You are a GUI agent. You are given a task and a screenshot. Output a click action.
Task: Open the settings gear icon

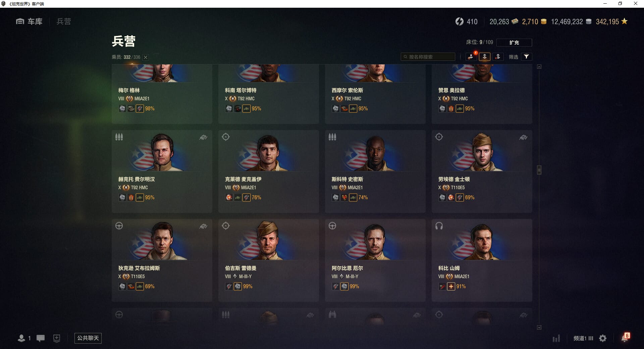pyautogui.click(x=603, y=338)
